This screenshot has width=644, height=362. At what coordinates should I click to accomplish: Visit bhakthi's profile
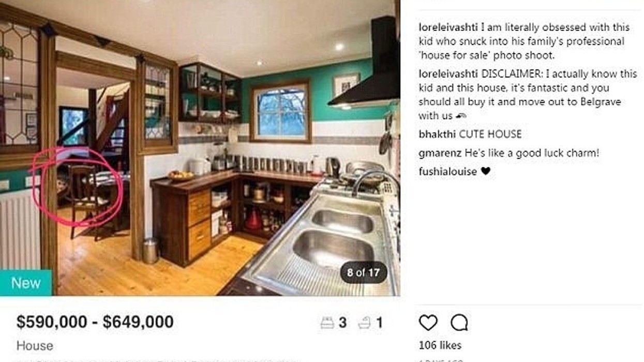tap(437, 134)
